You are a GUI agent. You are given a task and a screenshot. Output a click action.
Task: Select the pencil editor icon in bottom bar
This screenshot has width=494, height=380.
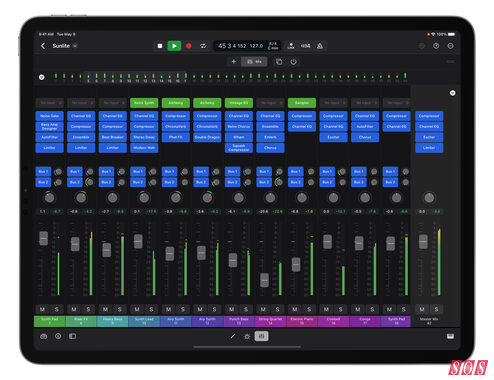(x=233, y=336)
